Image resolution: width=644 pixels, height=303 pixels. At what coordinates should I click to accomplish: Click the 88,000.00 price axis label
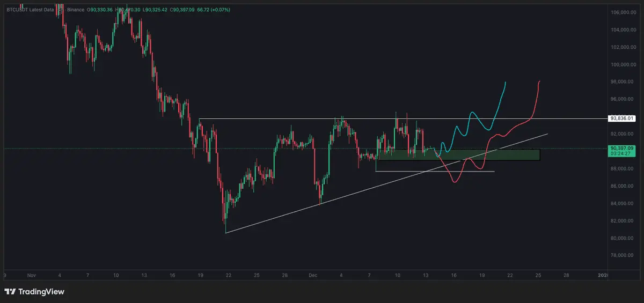coord(623,169)
